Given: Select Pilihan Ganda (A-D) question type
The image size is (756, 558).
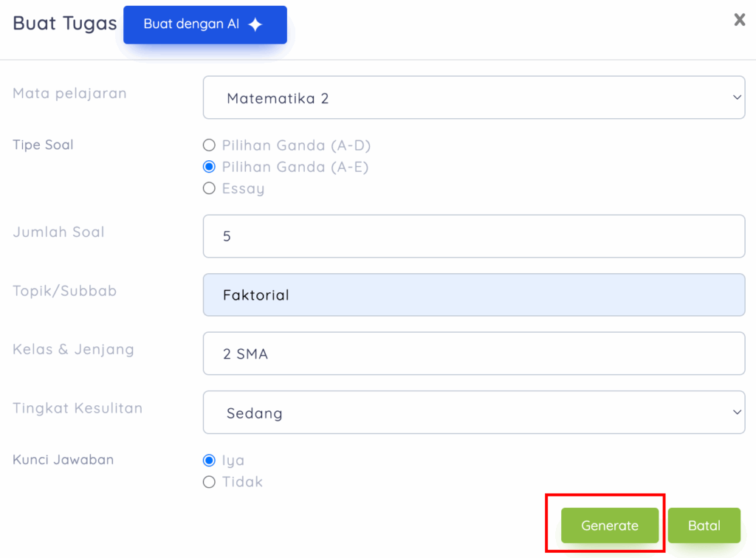Looking at the screenshot, I should (209, 145).
